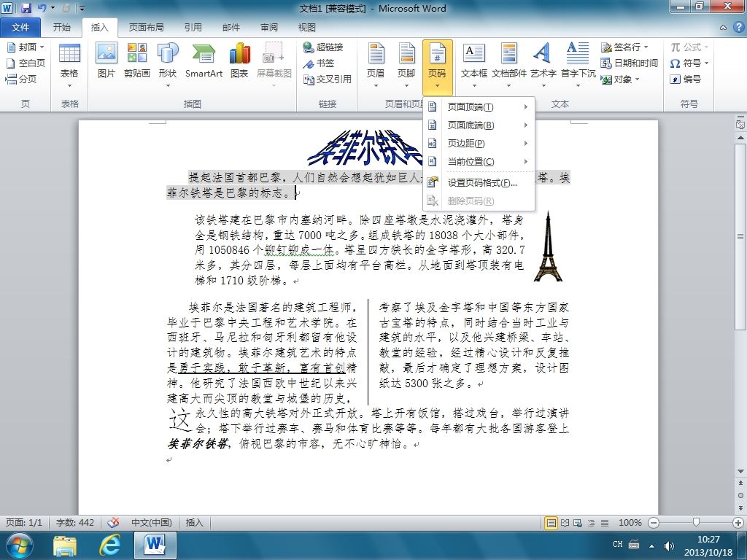Click the 页码 page number button
Screen dimensions: 747x560
click(x=438, y=66)
